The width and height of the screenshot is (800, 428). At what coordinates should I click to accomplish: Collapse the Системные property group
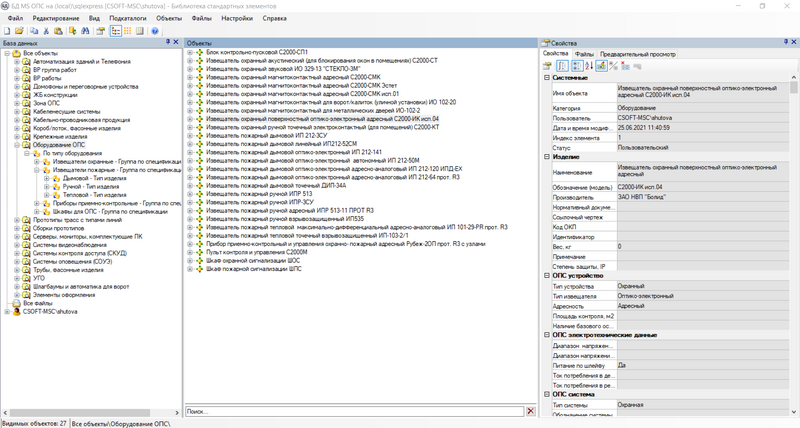tap(546, 77)
